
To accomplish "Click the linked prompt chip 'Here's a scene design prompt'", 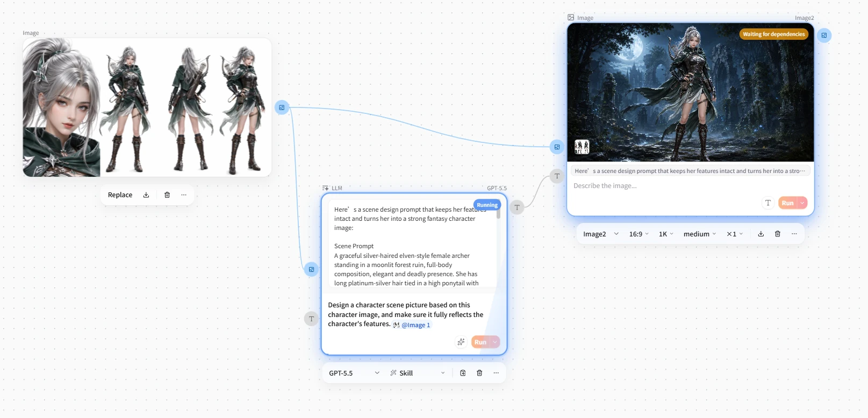I will (x=690, y=171).
